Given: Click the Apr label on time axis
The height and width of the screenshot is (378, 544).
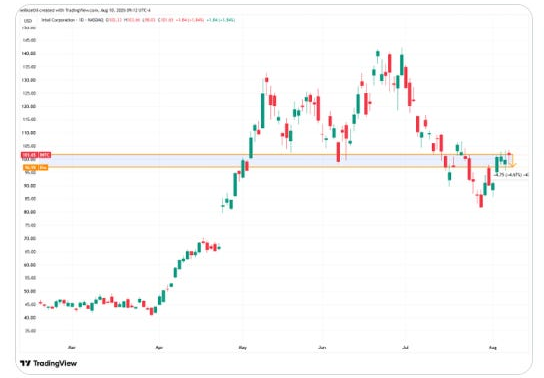Looking at the screenshot, I should click(x=159, y=347).
